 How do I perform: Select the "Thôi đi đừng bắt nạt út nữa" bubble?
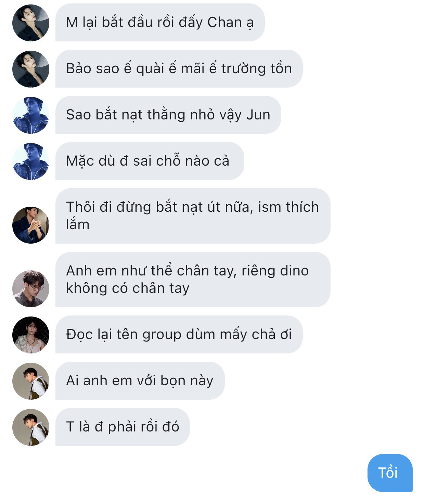pyautogui.click(x=193, y=216)
